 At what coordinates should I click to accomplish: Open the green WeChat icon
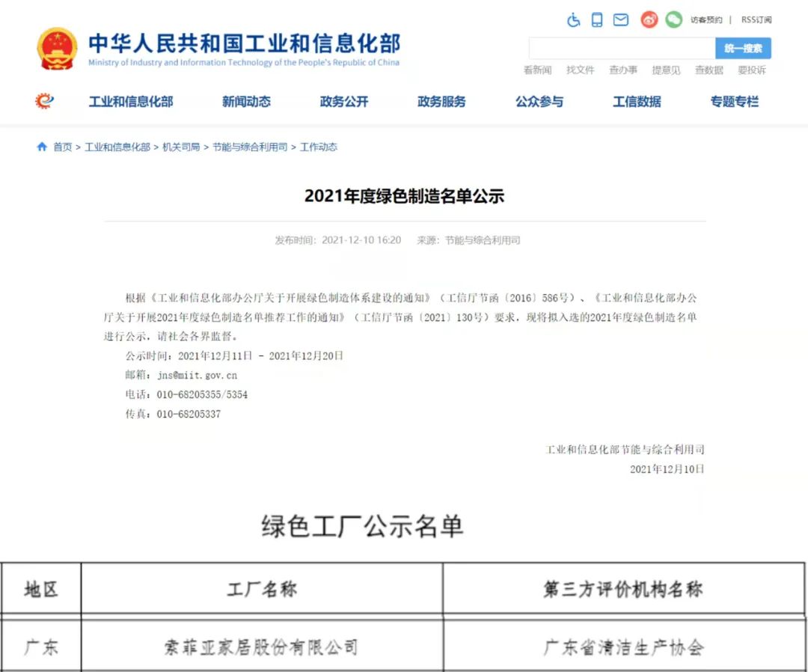pyautogui.click(x=674, y=20)
